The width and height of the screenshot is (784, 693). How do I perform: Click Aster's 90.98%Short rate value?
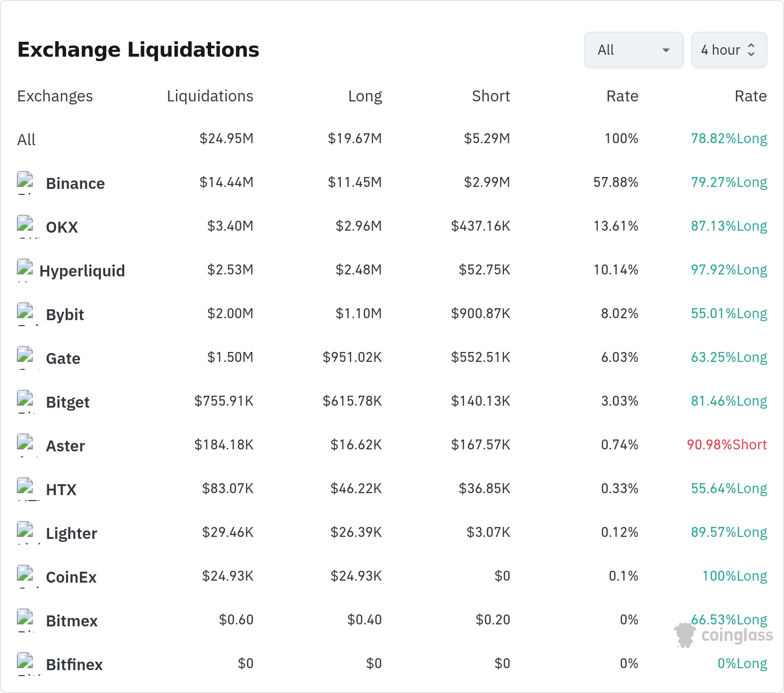click(x=727, y=444)
